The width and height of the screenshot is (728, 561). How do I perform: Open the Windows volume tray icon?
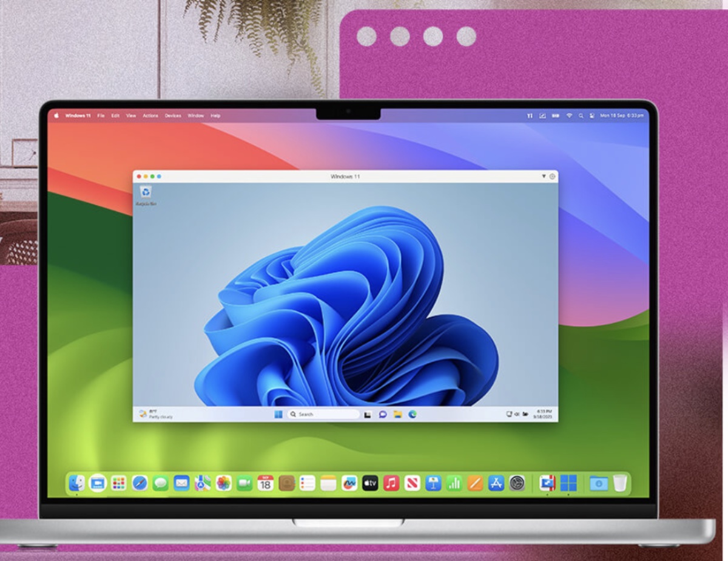tap(517, 414)
